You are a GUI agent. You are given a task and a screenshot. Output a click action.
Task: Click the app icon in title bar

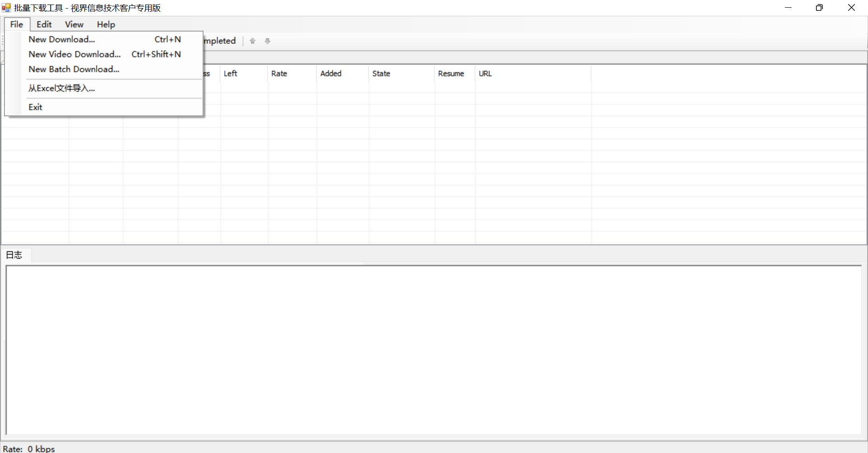click(6, 8)
